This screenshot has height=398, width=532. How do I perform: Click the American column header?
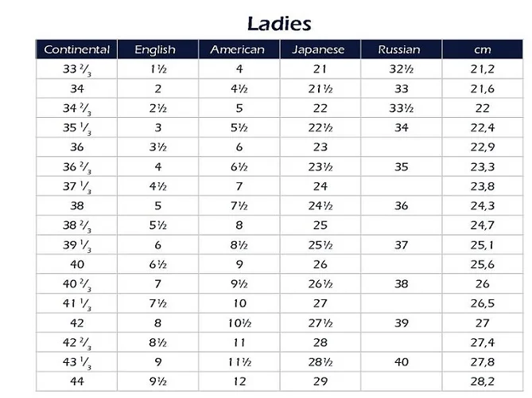click(237, 49)
